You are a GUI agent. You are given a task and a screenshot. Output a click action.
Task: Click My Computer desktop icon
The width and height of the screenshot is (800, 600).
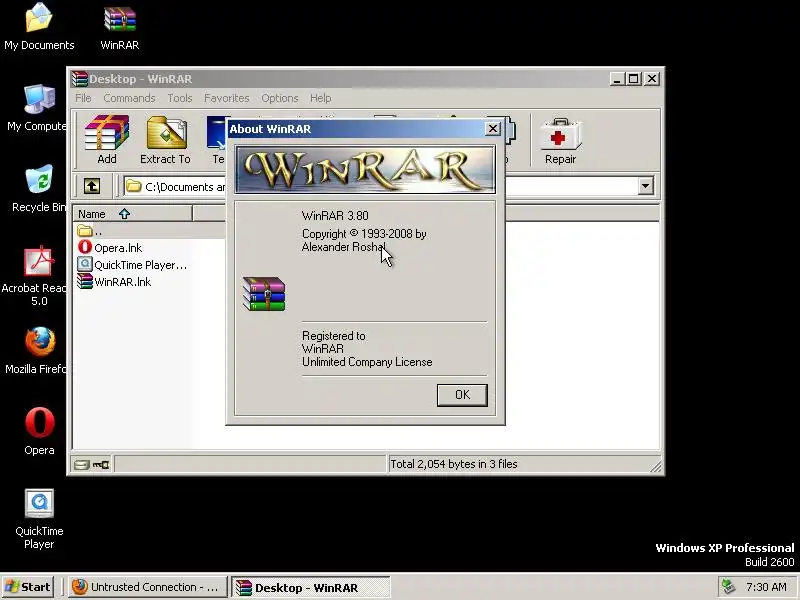pos(37,108)
